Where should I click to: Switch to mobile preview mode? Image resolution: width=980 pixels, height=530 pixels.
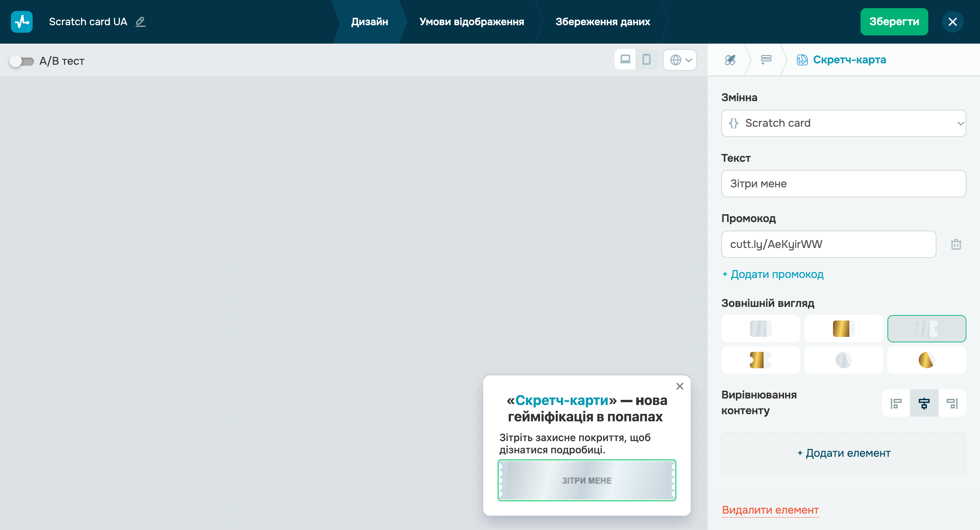coord(647,60)
